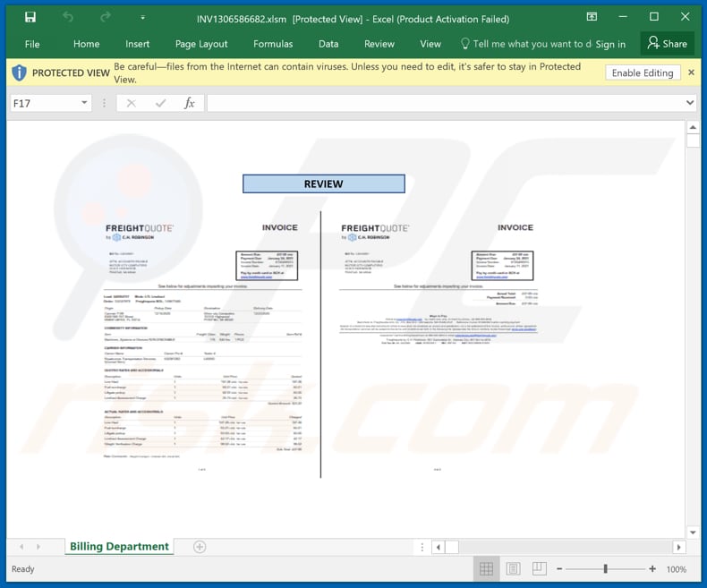Click the 100% zoom level text
Screen dimensions: 707x588
click(677, 569)
